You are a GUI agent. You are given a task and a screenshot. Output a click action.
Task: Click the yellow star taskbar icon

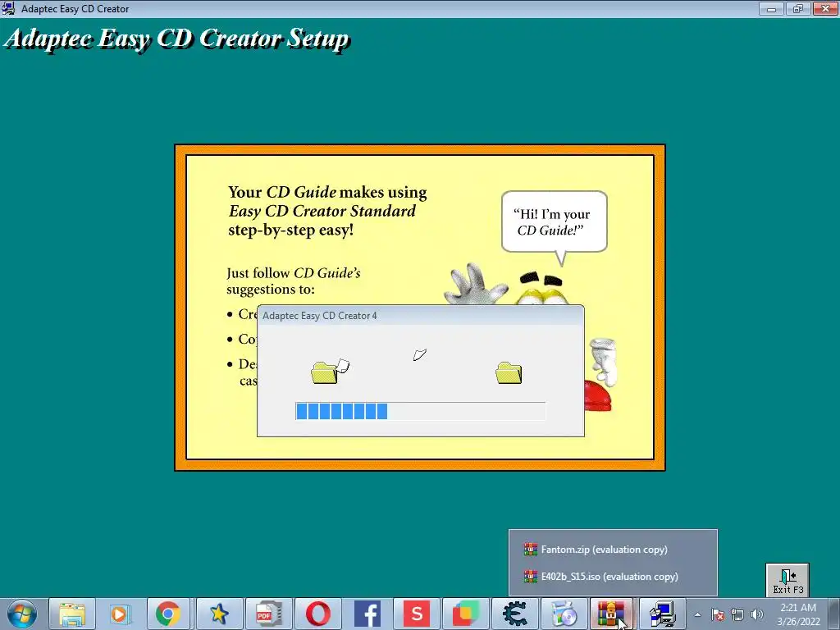click(218, 614)
